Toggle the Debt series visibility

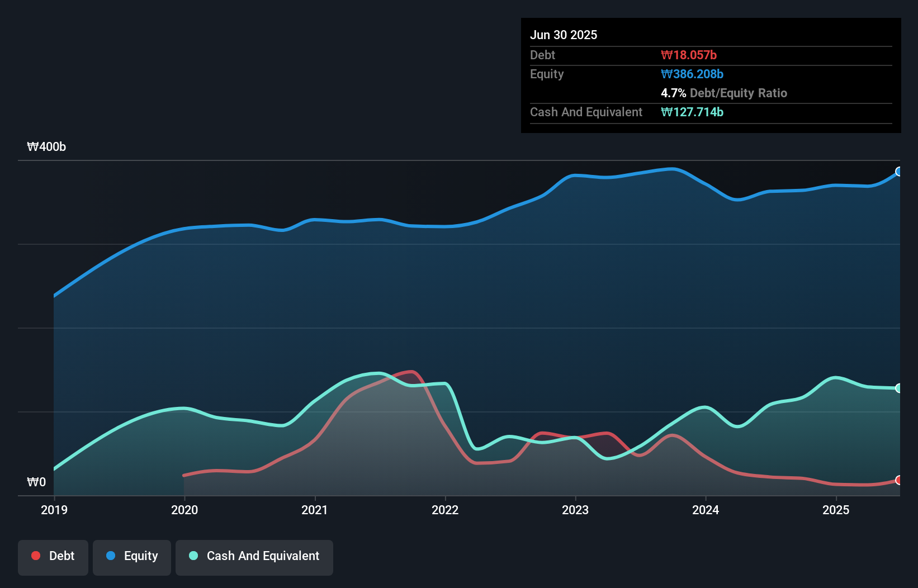pos(53,556)
